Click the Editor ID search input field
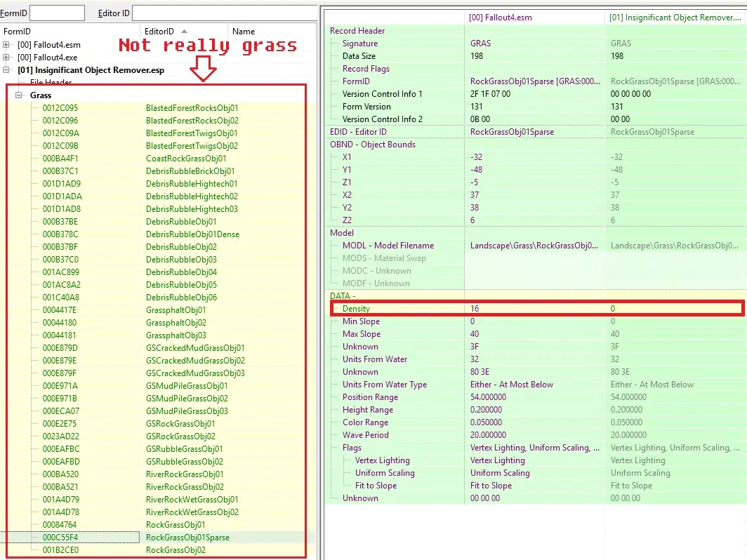 pyautogui.click(x=225, y=13)
